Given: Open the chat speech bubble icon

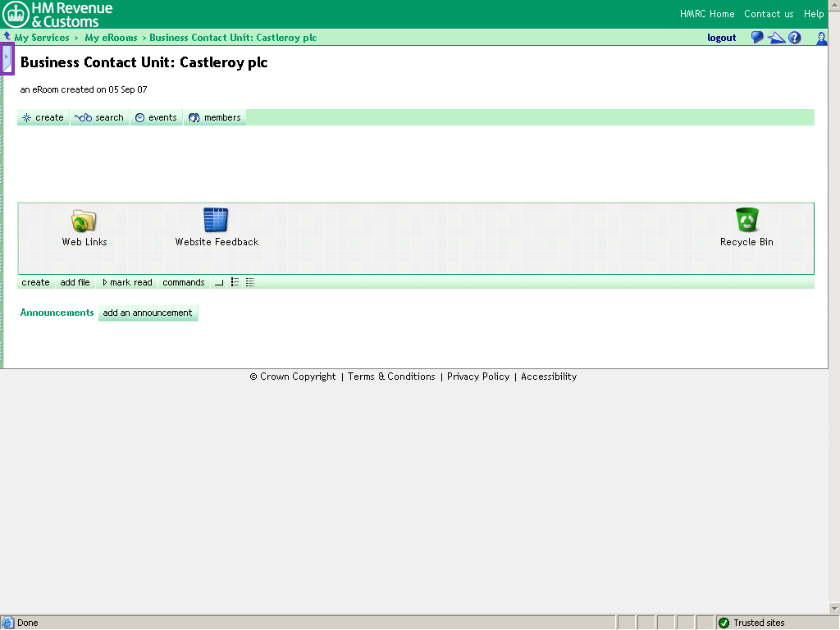Looking at the screenshot, I should [756, 38].
